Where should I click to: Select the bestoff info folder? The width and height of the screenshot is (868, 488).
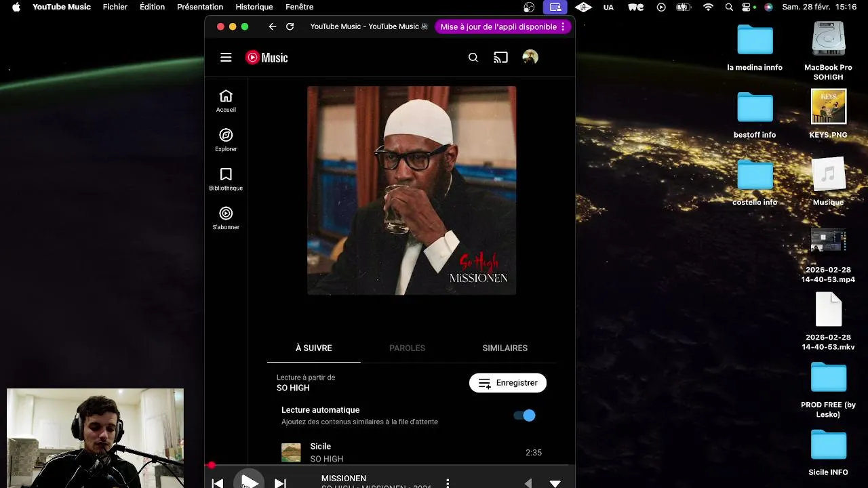(755, 115)
